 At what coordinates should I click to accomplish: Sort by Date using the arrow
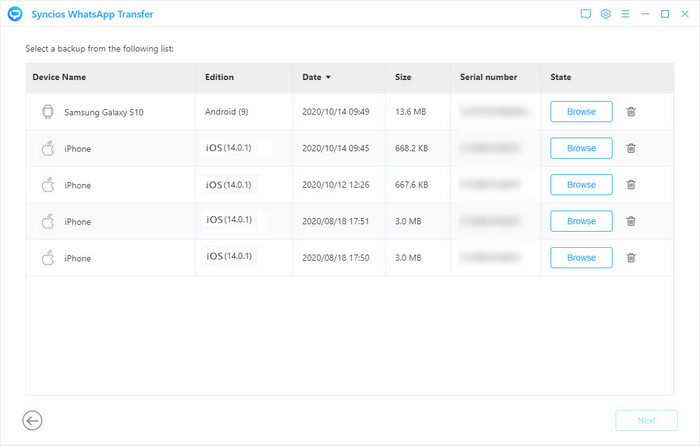[x=328, y=77]
